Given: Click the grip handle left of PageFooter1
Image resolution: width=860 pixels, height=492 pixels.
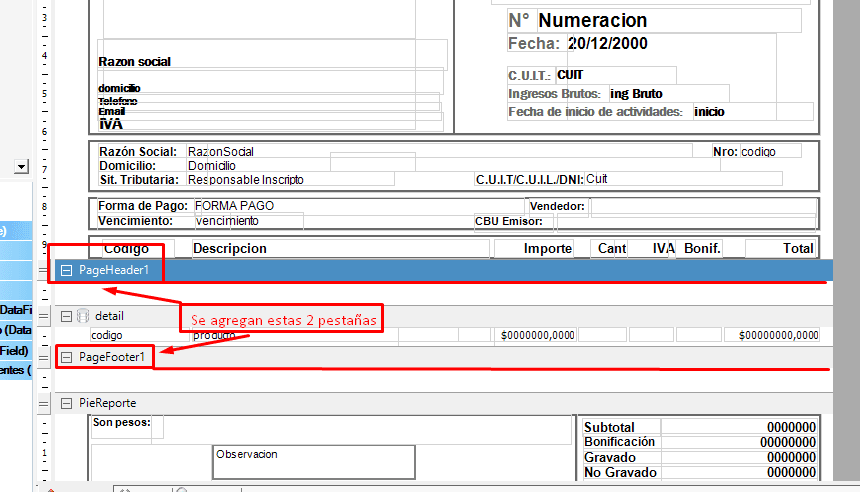Looking at the screenshot, I should (x=42, y=357).
